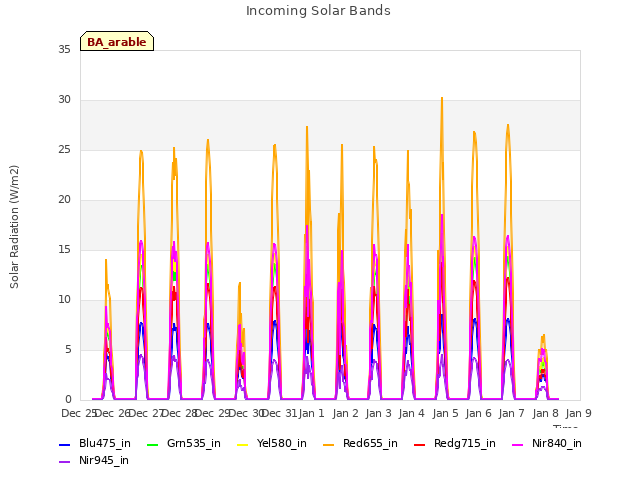The image size is (640, 480).
Task: Click the purple Nir945_in legend swatch
Action: pyautogui.click(x=64, y=462)
